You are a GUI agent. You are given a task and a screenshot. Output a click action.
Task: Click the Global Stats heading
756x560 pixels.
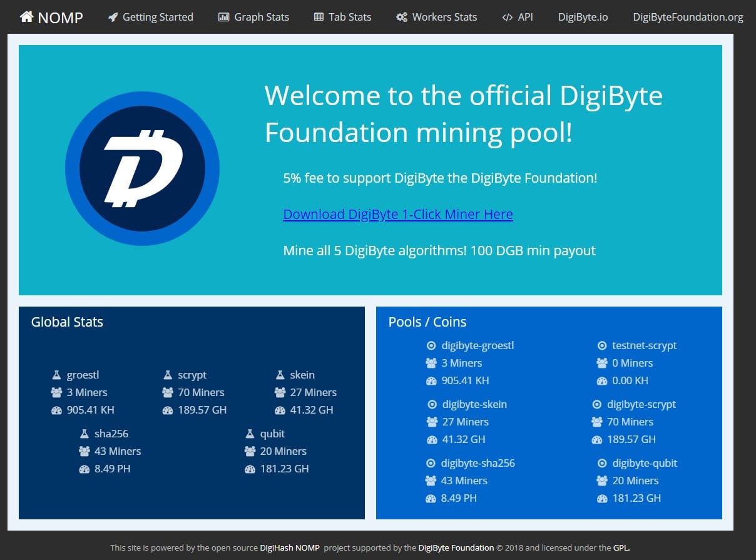(67, 322)
